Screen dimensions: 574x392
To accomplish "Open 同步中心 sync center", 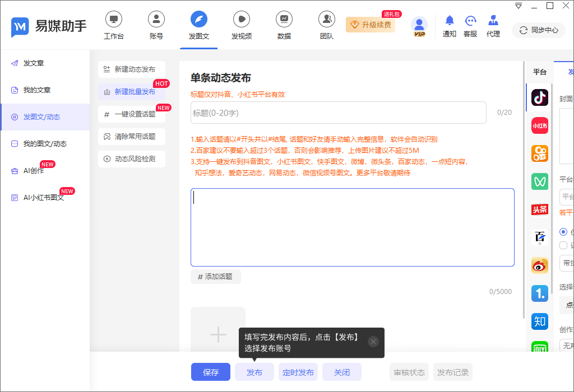I will coord(539,30).
